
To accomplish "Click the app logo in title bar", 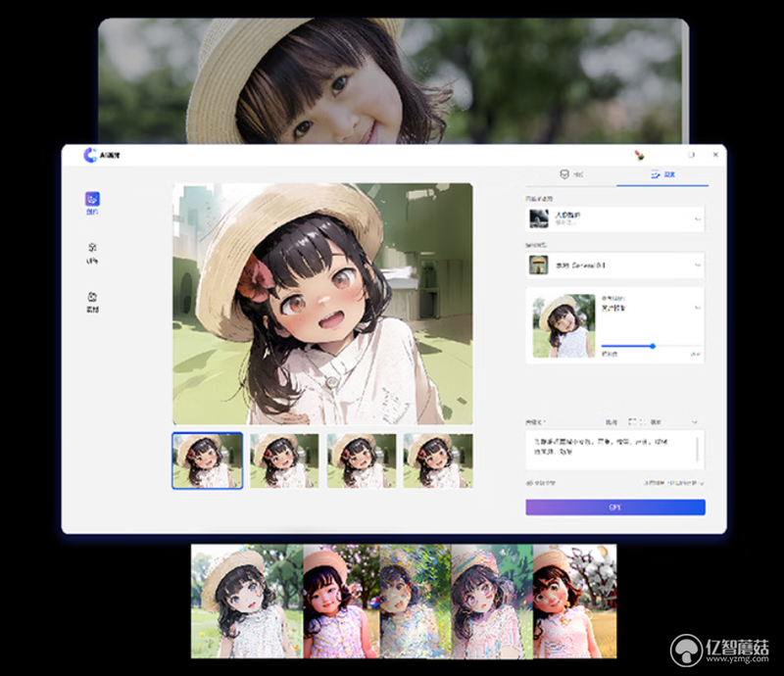I will click(90, 155).
